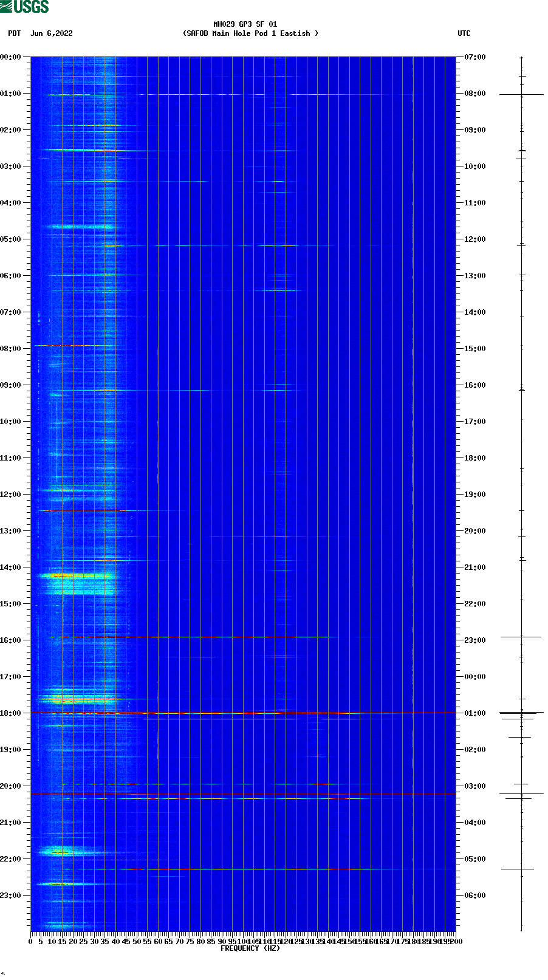Click the PDT '14:00' time label
The image size is (548, 980).
(x=10, y=567)
